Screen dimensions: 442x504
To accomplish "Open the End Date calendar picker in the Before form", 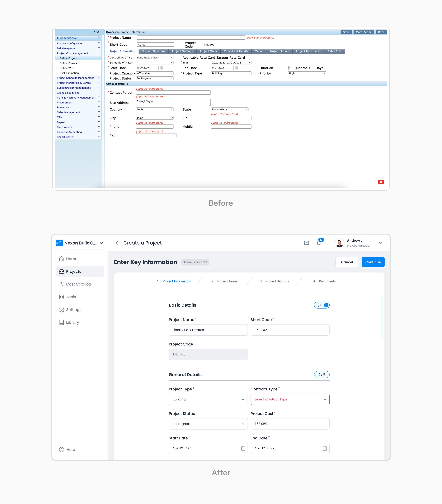I will pyautogui.click(x=237, y=68).
